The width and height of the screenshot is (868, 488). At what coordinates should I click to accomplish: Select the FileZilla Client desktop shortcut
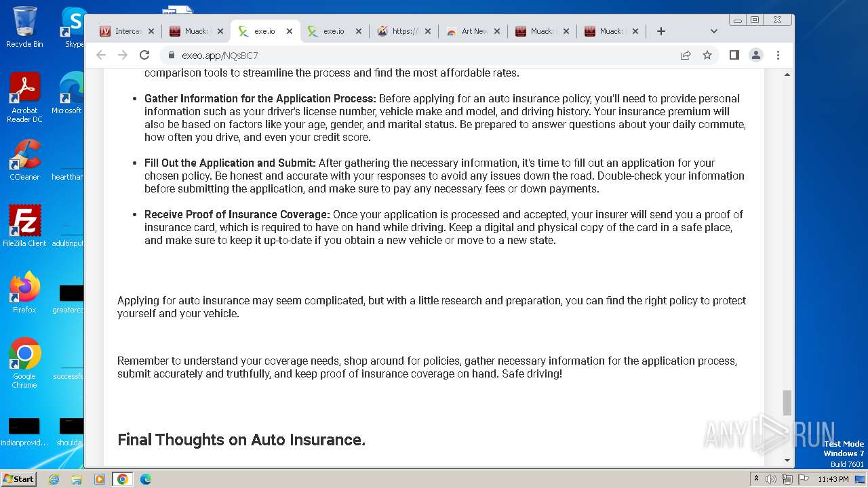24,226
